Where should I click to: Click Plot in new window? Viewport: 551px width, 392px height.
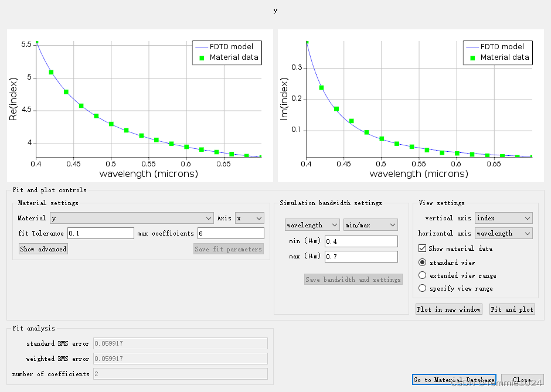point(449,309)
